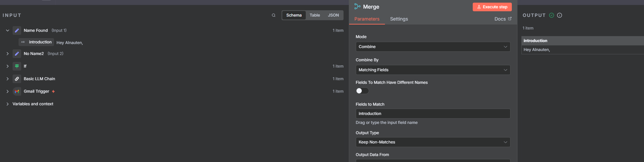Toggle Fields To Match Have Different Names
644x162 pixels.
[362, 91]
